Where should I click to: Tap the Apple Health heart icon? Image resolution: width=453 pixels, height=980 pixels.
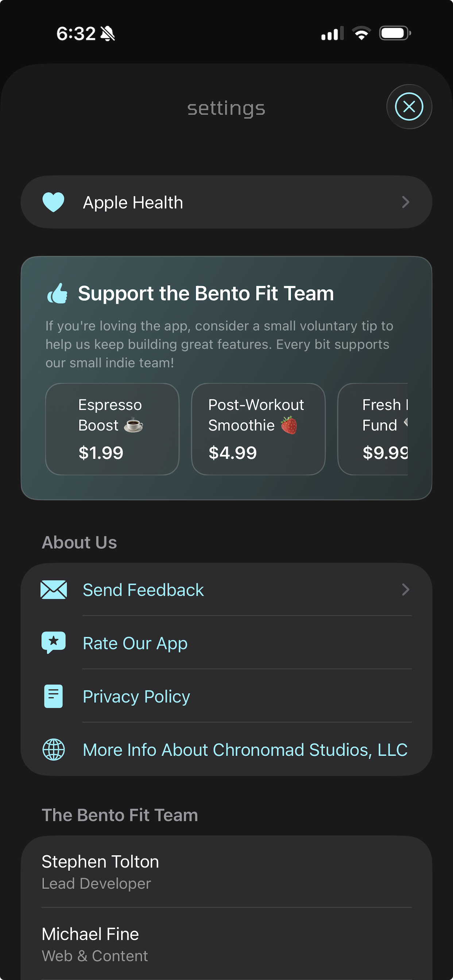53,202
